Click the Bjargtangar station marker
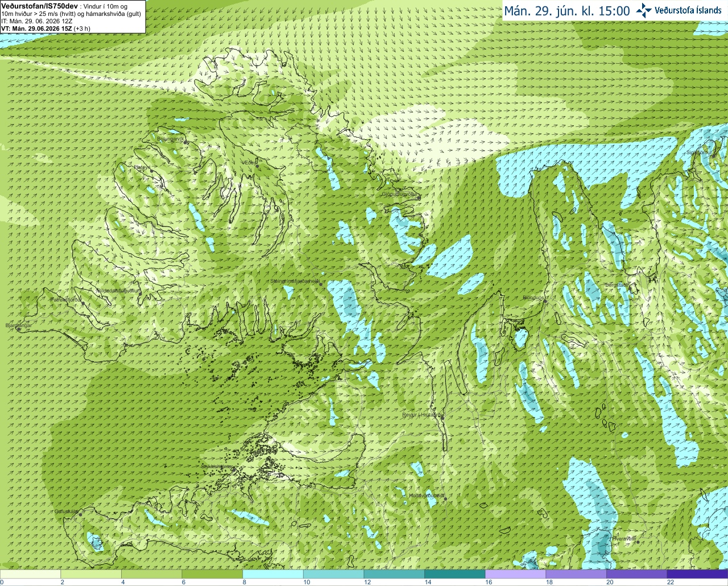 point(19,329)
